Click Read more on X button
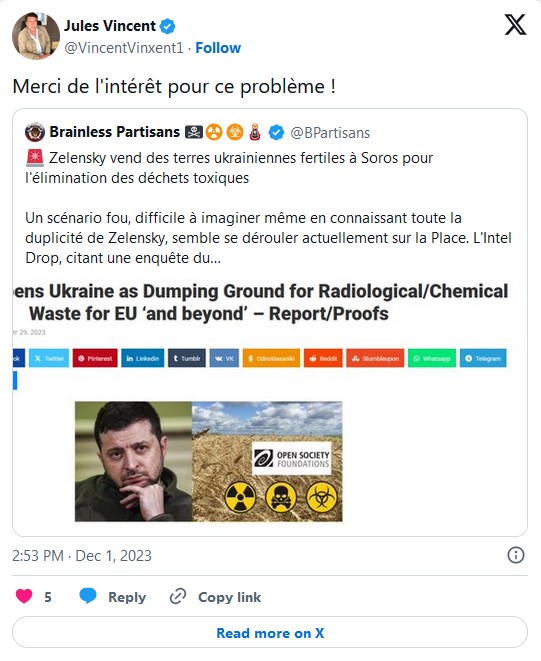 tap(270, 632)
